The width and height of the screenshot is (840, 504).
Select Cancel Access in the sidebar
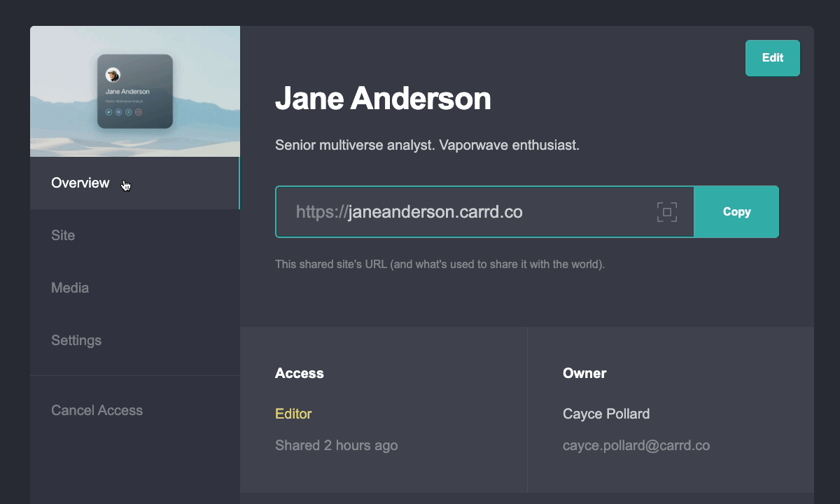coord(97,411)
